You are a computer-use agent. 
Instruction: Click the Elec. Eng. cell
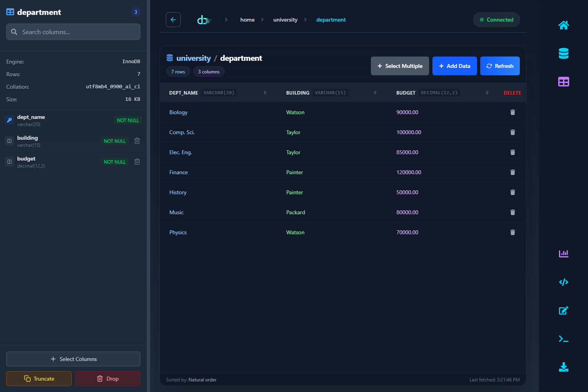pos(181,152)
